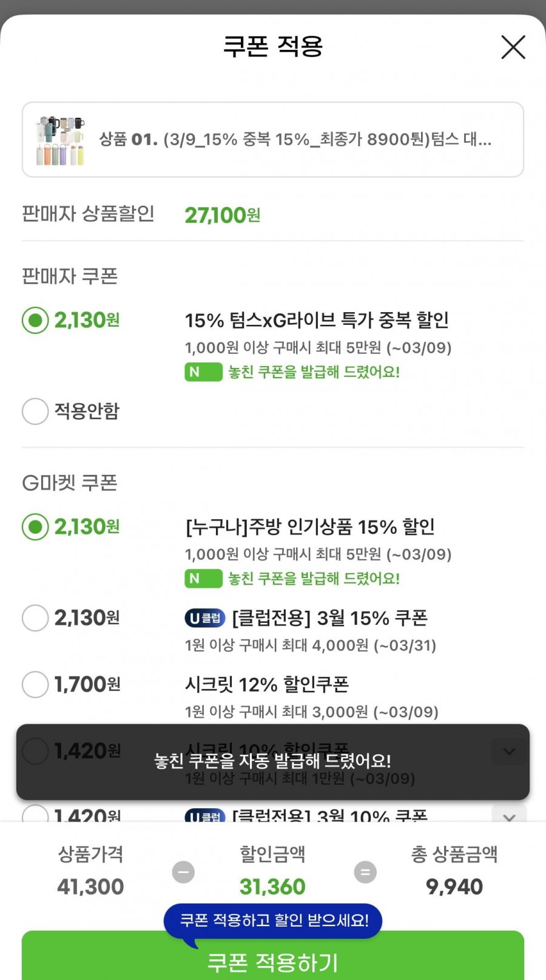
Task: Select the [누구나]주방 인기상품 15% coupon radio
Action: coord(35,526)
